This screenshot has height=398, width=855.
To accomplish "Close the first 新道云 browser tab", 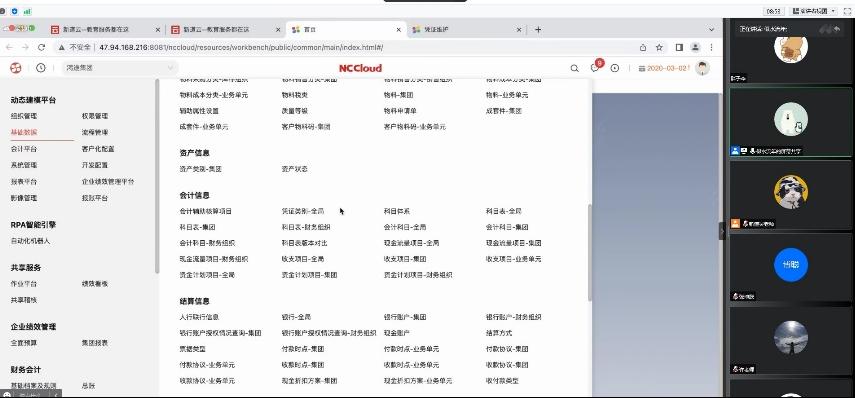I will [x=158, y=30].
